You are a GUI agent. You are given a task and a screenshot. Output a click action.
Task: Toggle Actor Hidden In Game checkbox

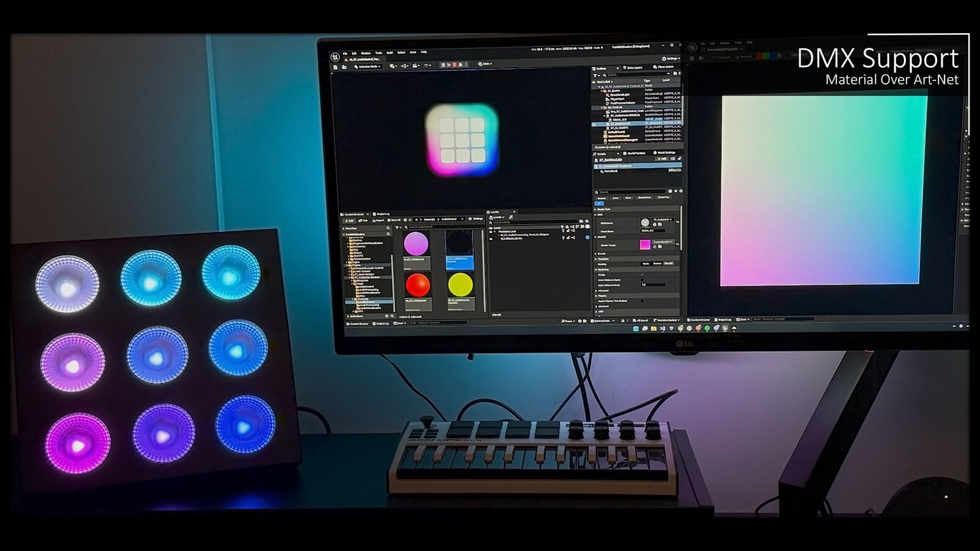643,280
